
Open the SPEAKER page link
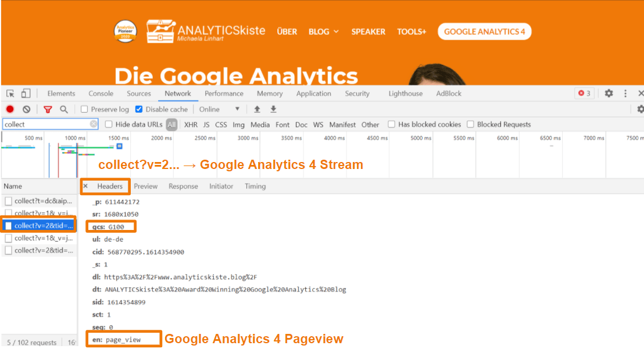pyautogui.click(x=368, y=32)
